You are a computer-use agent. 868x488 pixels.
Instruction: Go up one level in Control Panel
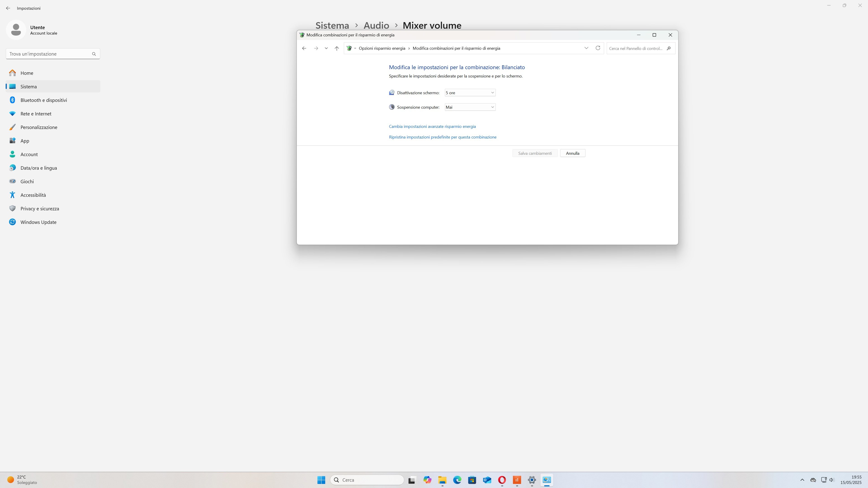point(337,48)
